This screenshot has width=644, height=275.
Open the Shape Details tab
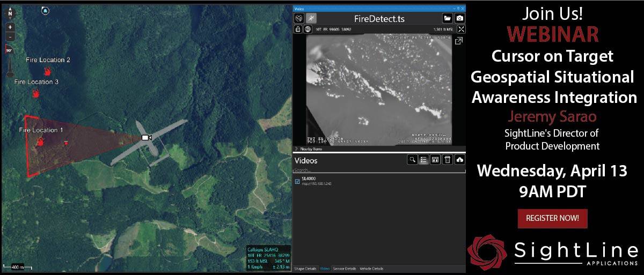305,268
